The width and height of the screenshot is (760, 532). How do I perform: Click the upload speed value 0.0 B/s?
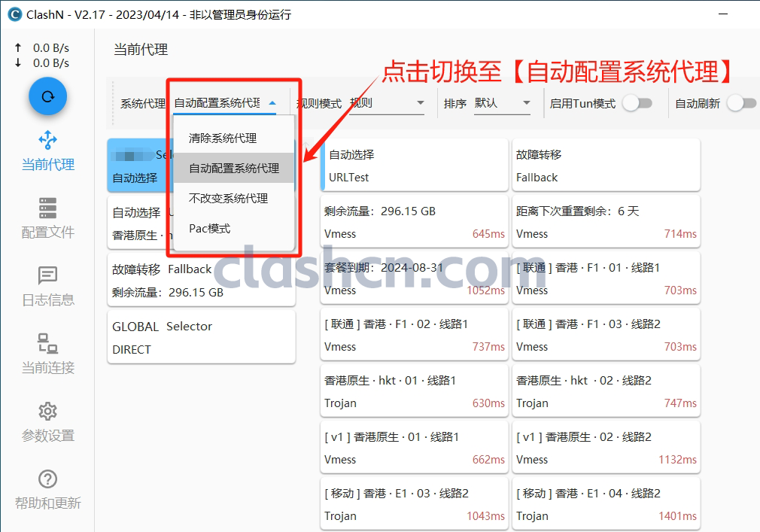(51, 48)
